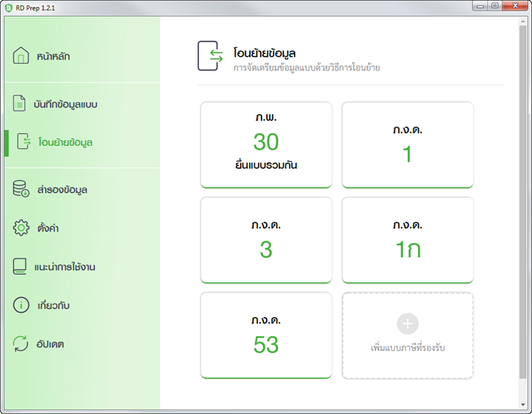Click the plus icon to add form
This screenshot has width=532, height=414.
(x=407, y=324)
